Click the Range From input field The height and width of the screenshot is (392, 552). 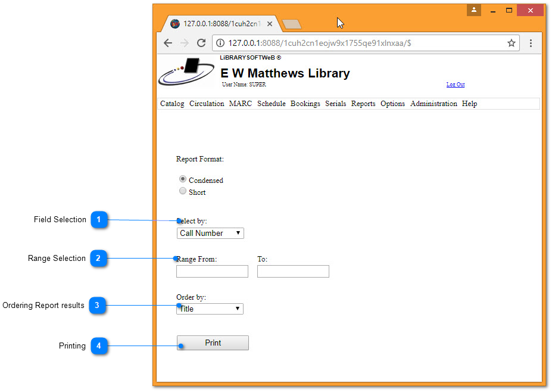pos(212,272)
